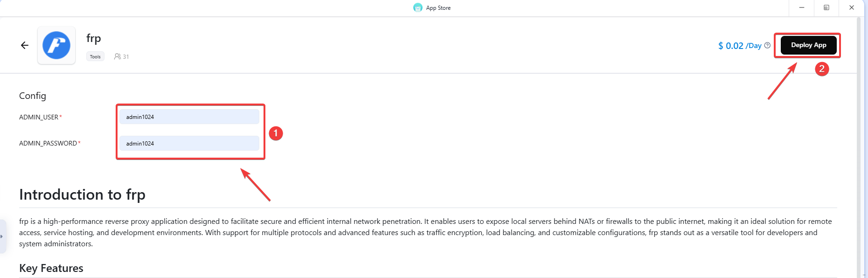Click the users count icon beside 31
Screen dimensions: 868x278
[117, 56]
